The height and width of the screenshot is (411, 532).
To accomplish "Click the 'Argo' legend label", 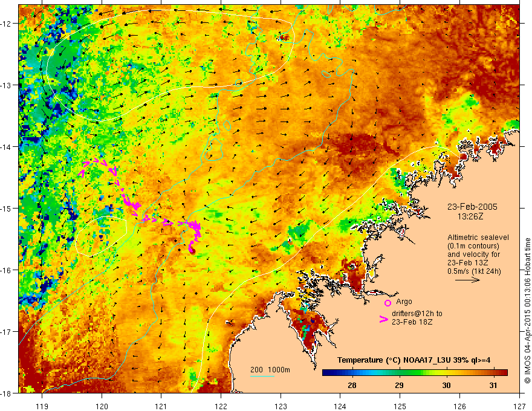I will click(x=404, y=302).
